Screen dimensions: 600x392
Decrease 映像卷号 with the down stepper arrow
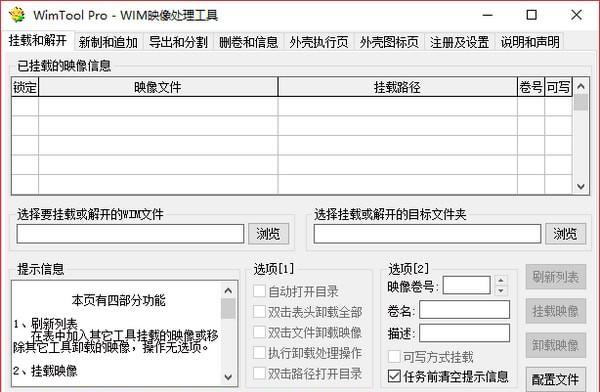[501, 291]
